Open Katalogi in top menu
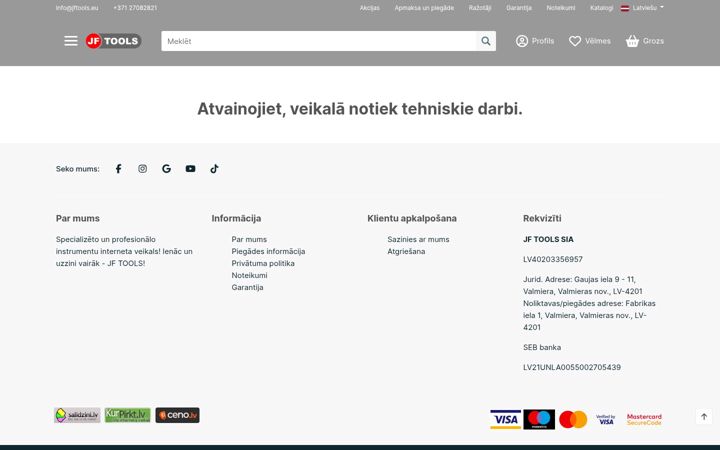The width and height of the screenshot is (720, 450). 602,8
